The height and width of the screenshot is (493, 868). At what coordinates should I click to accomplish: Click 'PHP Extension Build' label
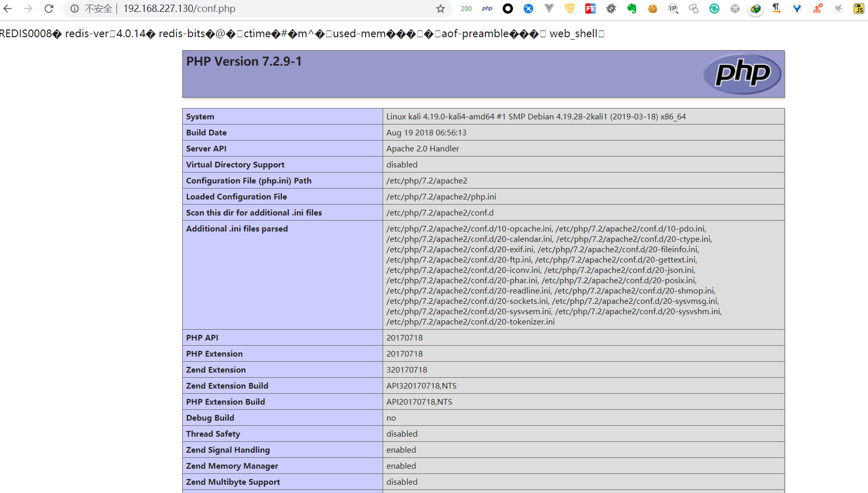click(225, 402)
